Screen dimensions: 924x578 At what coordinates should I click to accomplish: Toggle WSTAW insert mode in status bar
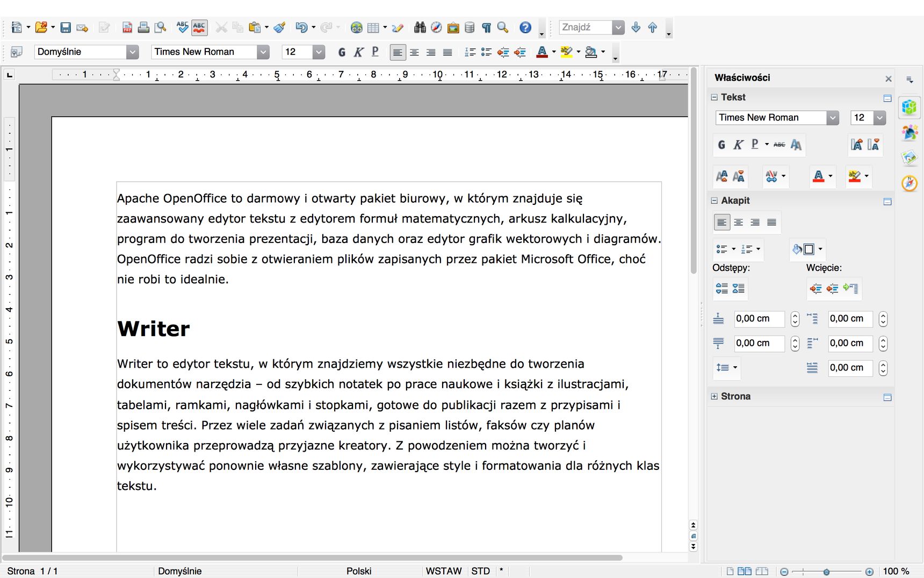pyautogui.click(x=444, y=571)
